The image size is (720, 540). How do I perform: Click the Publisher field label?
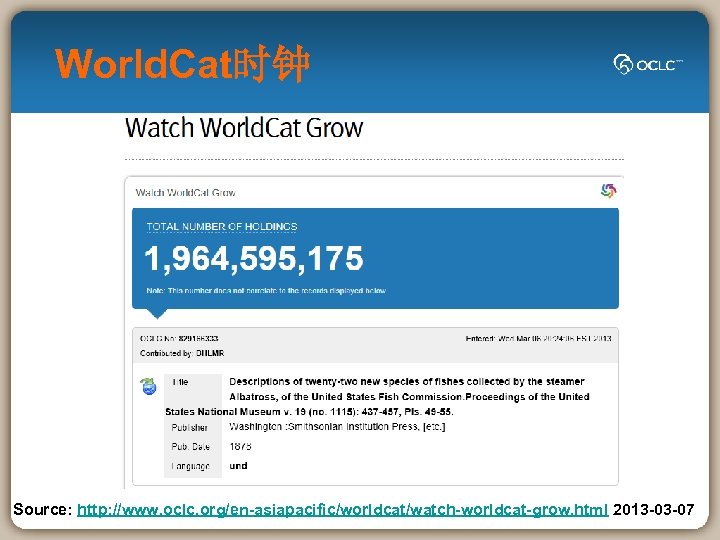[x=189, y=428]
